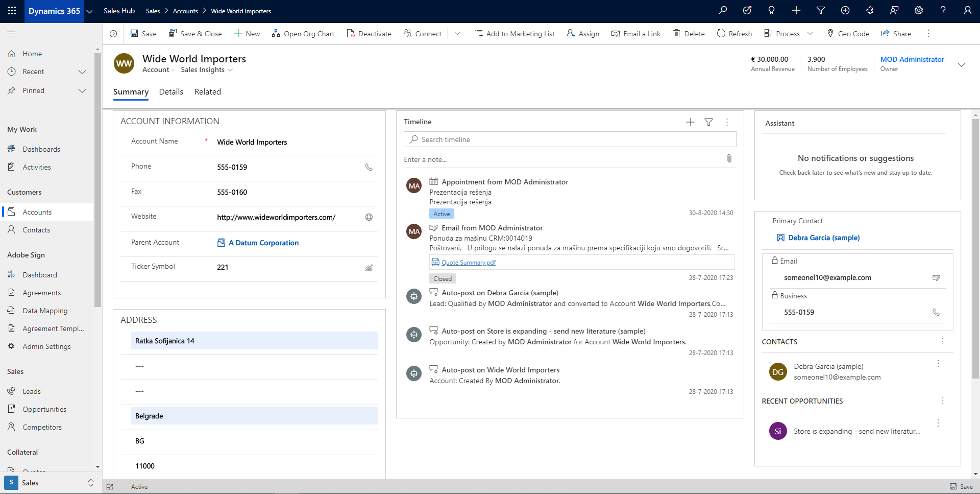Expand the Pinned section in sidebar
Viewport: 980px width, 494px height.
pos(82,91)
